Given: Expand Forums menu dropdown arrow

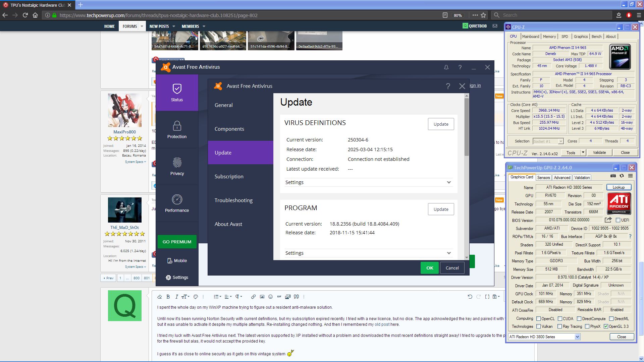Looking at the screenshot, I should pyautogui.click(x=142, y=26).
